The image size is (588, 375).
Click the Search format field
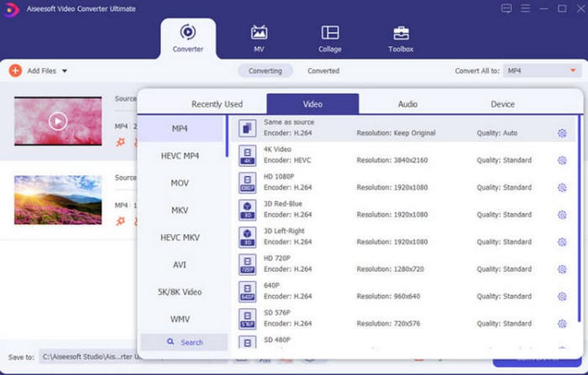tap(184, 342)
